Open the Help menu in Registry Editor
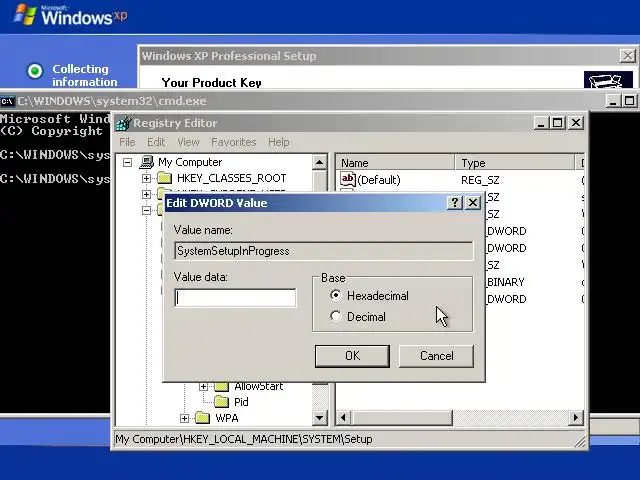The image size is (640, 480). tap(279, 142)
